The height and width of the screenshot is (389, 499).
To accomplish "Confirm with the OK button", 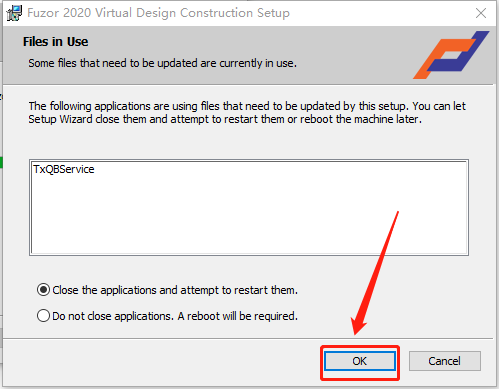I will pos(360,361).
